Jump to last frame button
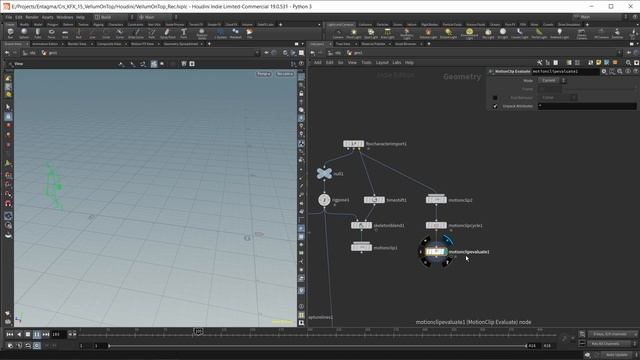This screenshot has height=360, width=640. (46, 334)
